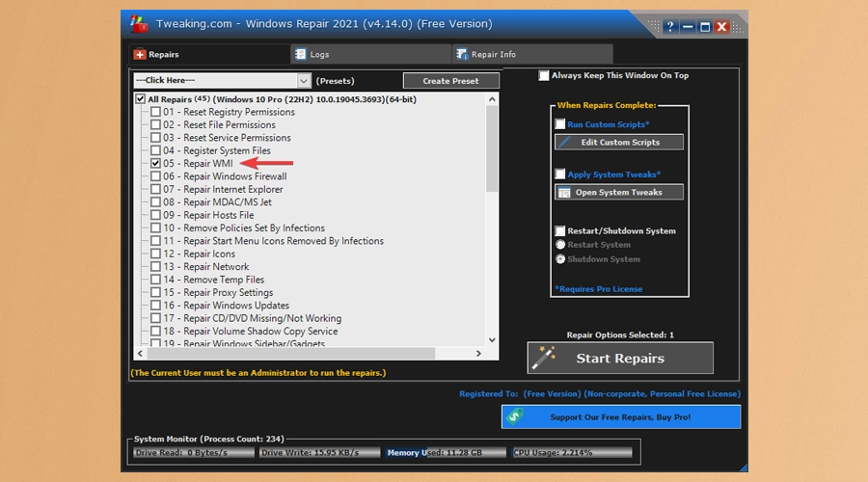Check 01 - Reset Registry Permissions
This screenshot has height=482, width=868.
(155, 112)
